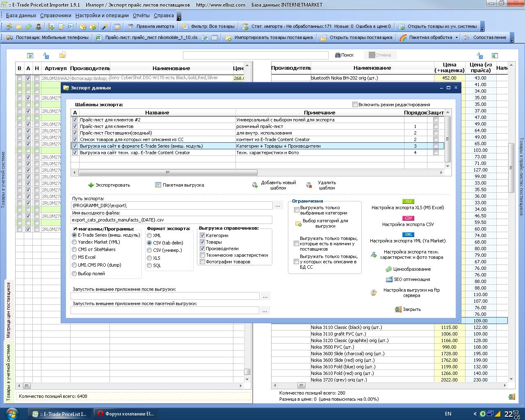Select XML export format radio
The height and width of the screenshot is (420, 525).
[149, 235]
